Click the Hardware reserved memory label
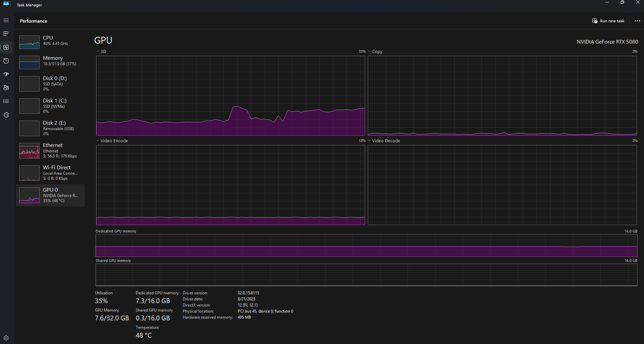The height and width of the screenshot is (344, 644). 208,317
